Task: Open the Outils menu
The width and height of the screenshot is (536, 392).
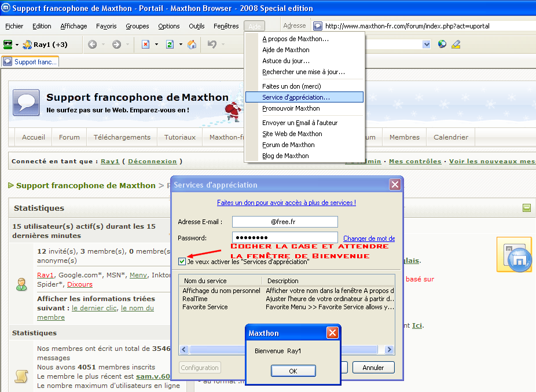Action: pyautogui.click(x=197, y=26)
